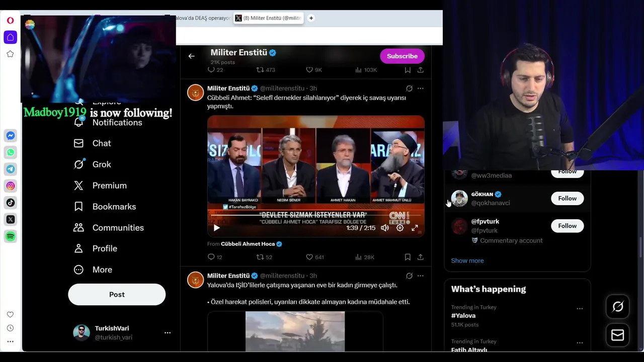Open the floating messages envelope button
Screen dimensions: 644x362
[x=617, y=335]
